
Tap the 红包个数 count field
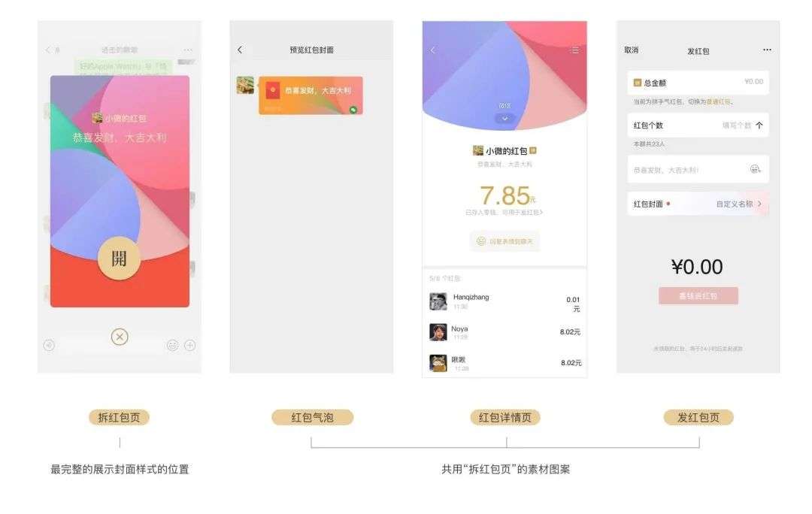pyautogui.click(x=698, y=125)
